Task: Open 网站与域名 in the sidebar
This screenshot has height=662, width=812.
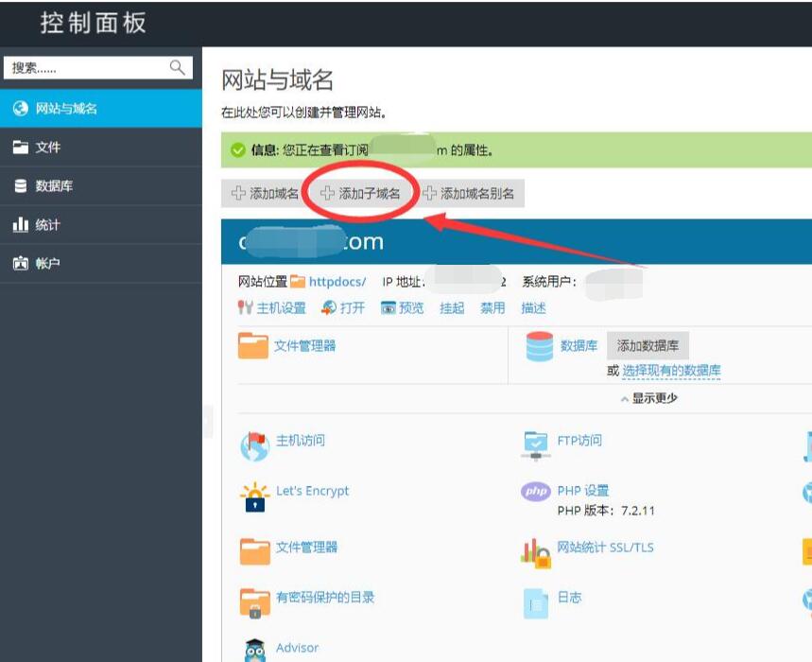Action: pyautogui.click(x=101, y=108)
